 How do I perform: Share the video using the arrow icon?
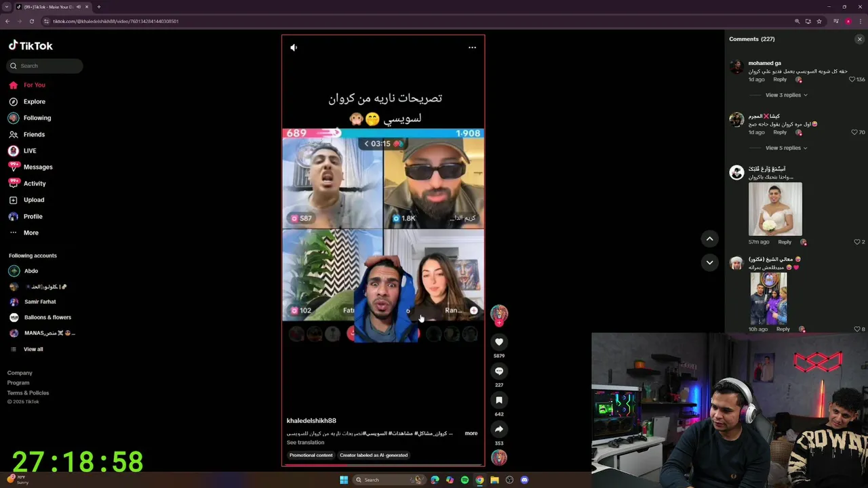[499, 430]
